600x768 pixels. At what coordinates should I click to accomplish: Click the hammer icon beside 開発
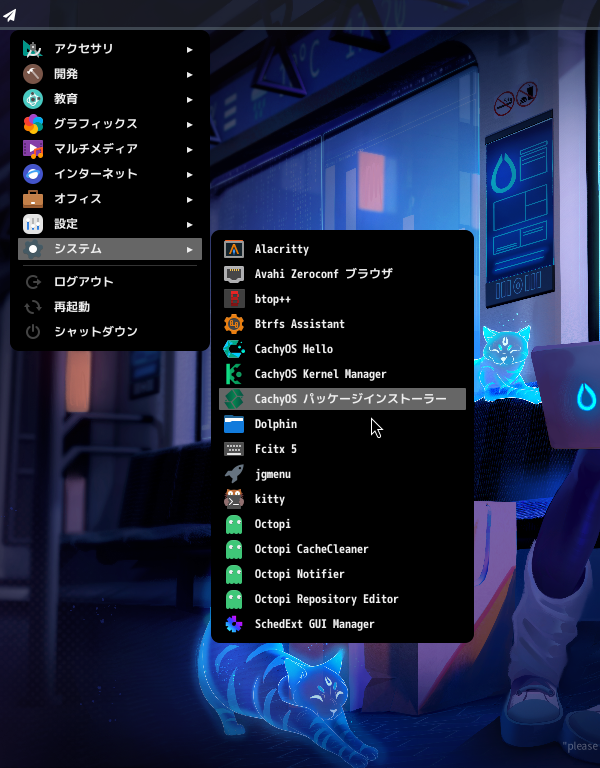(x=33, y=74)
